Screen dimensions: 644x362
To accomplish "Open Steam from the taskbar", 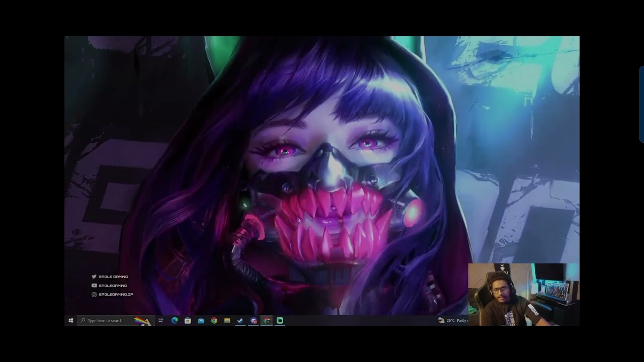I will point(240,320).
